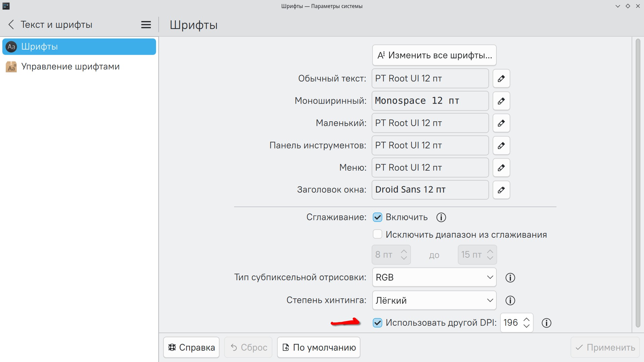Click pencil edit icon for Маленький font
This screenshot has width=644, height=362.
(501, 123)
